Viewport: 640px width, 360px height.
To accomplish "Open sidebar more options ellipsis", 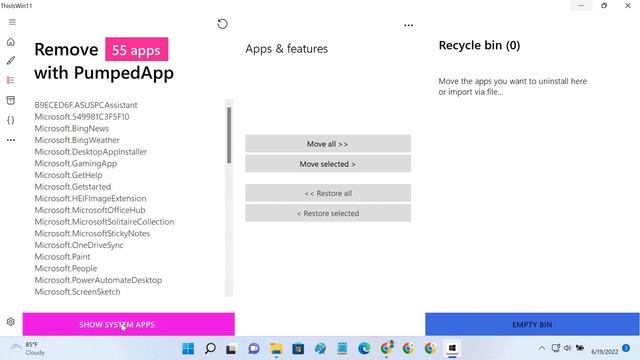I will 11,140.
